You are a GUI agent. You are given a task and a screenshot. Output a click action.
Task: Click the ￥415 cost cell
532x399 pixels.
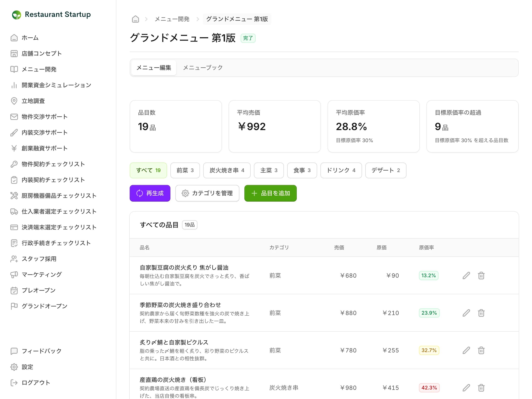click(390, 388)
